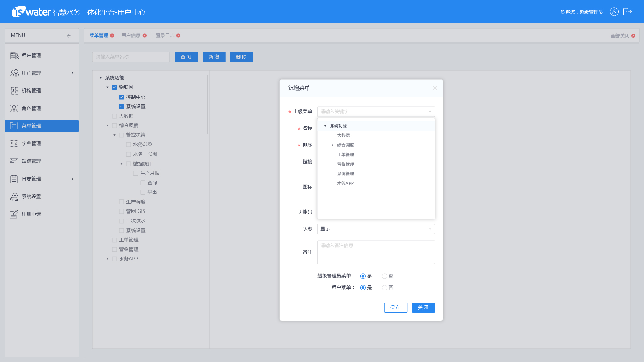The height and width of the screenshot is (362, 644).
Task: Select 营收管理 in the dropdown tree
Action: coord(345,164)
